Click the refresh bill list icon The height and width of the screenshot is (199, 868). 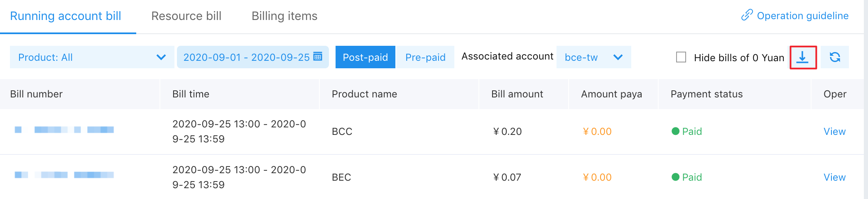click(835, 57)
